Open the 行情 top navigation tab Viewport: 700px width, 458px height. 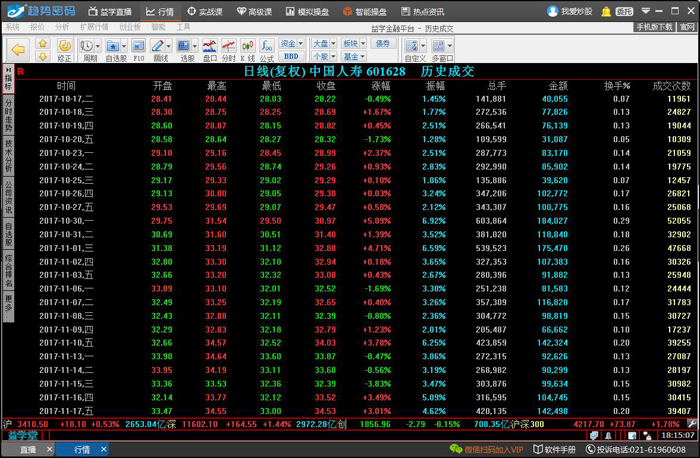click(x=159, y=12)
